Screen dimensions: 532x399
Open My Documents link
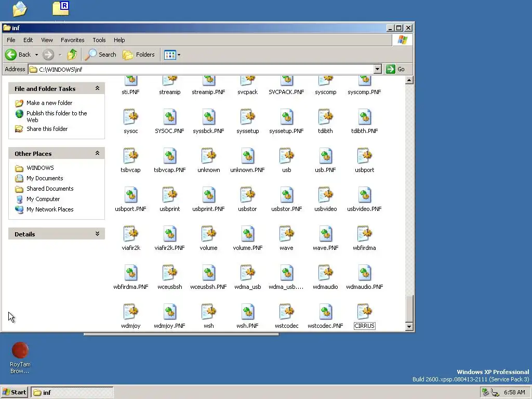point(45,179)
